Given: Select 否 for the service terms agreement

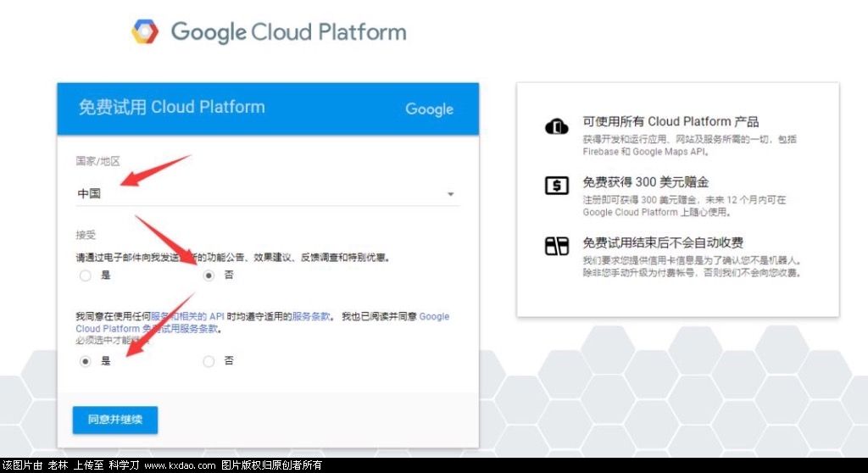Looking at the screenshot, I should pos(209,361).
